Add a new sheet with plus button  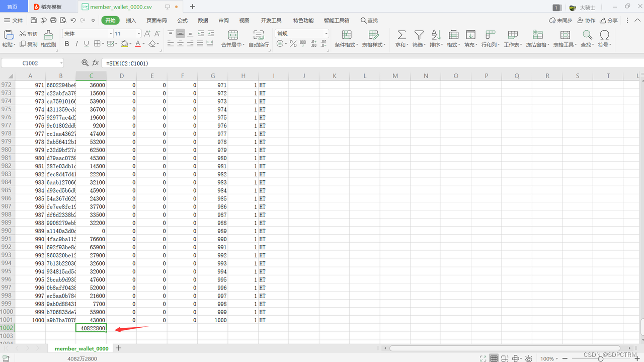coord(119,348)
